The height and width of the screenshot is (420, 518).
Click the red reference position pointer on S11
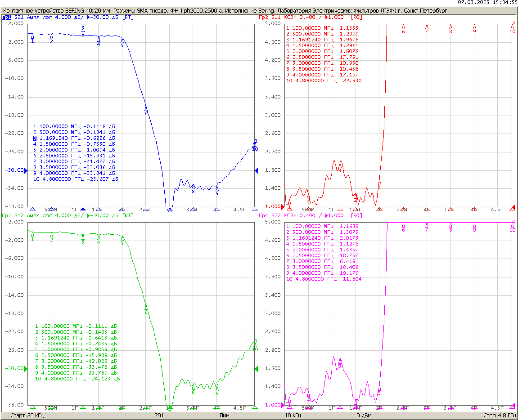coord(513,207)
